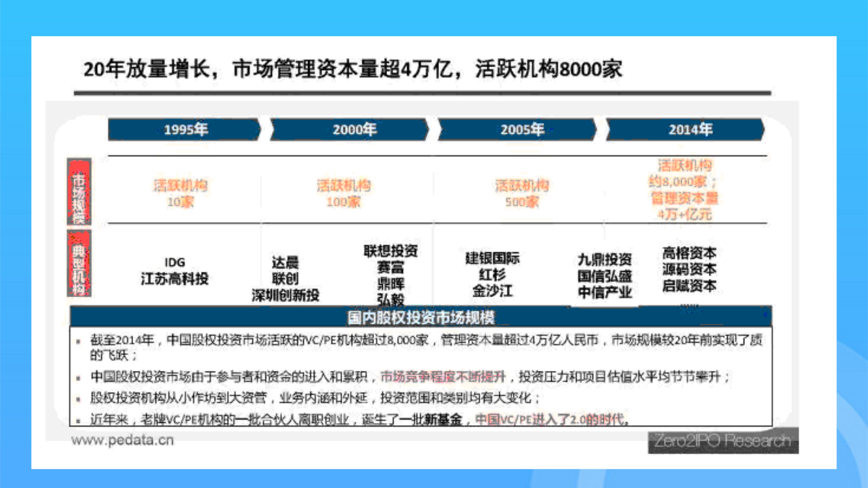
Task: Select the IDG 江苏高科投 institution text
Action: click(x=174, y=270)
